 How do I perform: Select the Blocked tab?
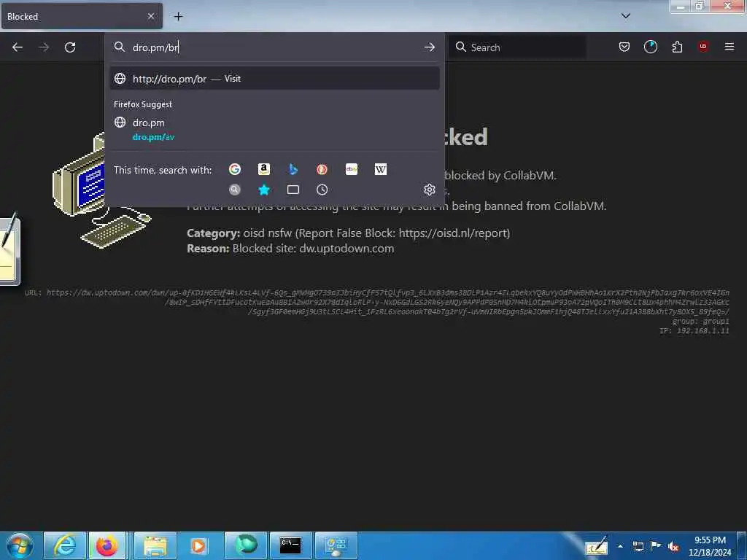[x=82, y=16]
